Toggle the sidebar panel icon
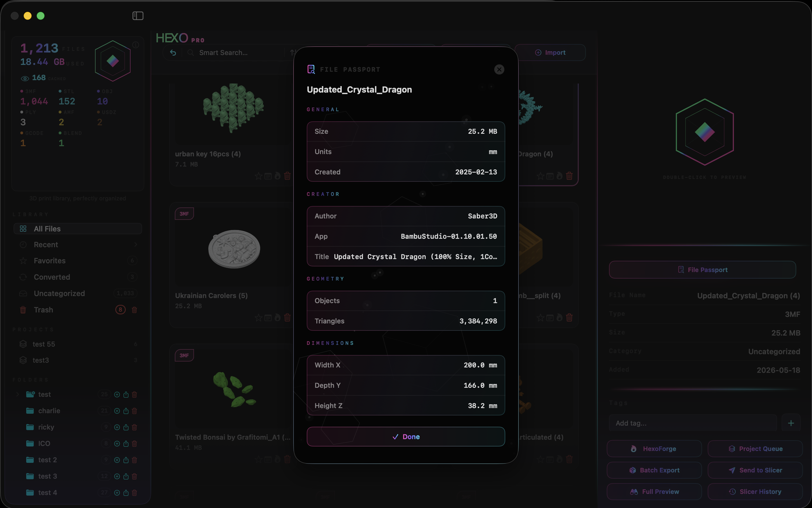The width and height of the screenshot is (812, 508). tap(138, 16)
